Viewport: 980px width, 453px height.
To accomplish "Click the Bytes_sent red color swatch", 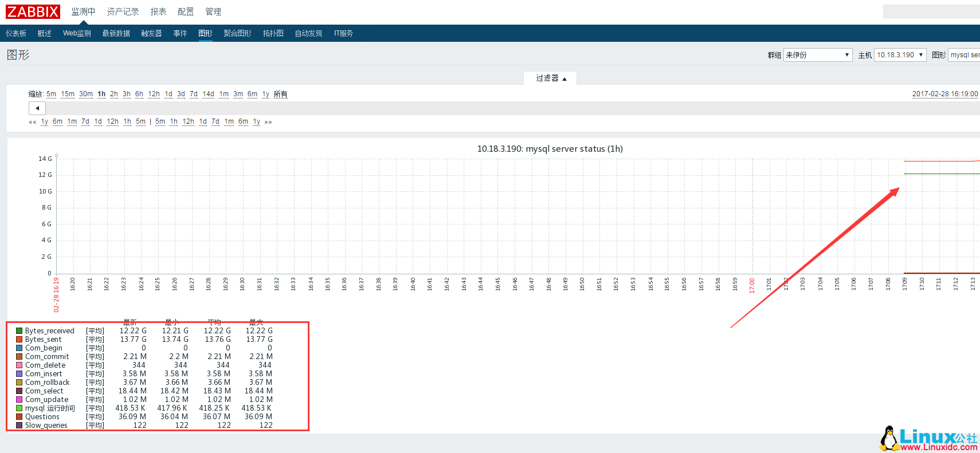I will click(19, 340).
